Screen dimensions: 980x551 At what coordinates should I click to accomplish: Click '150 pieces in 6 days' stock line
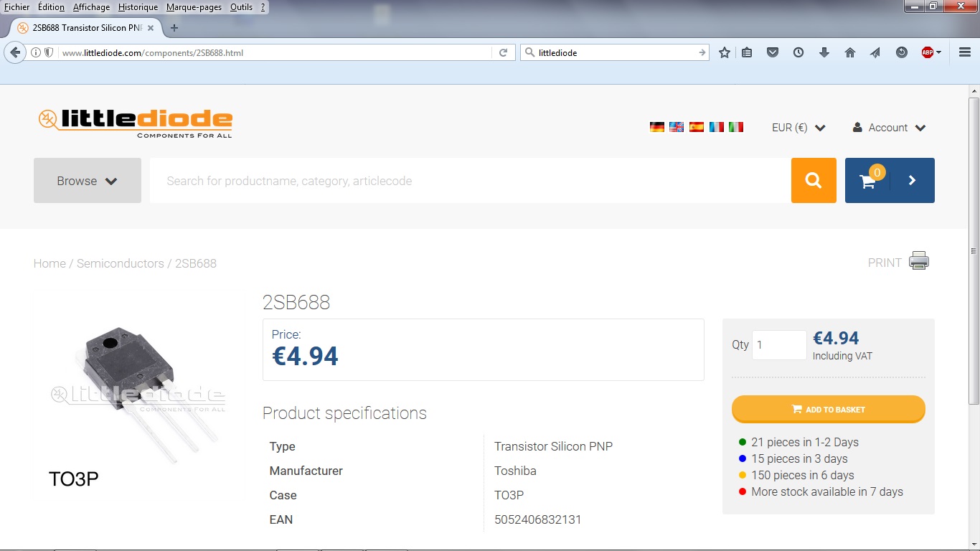[803, 475]
